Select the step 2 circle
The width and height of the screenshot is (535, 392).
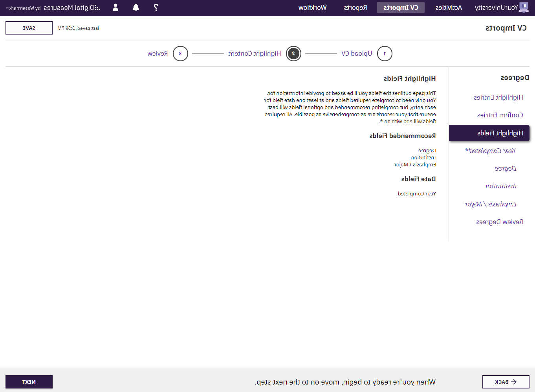293,53
